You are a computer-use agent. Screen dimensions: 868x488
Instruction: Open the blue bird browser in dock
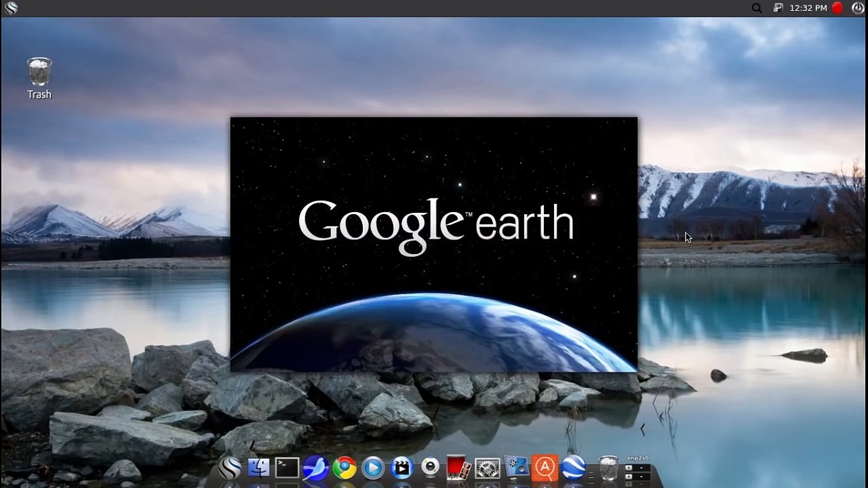315,468
